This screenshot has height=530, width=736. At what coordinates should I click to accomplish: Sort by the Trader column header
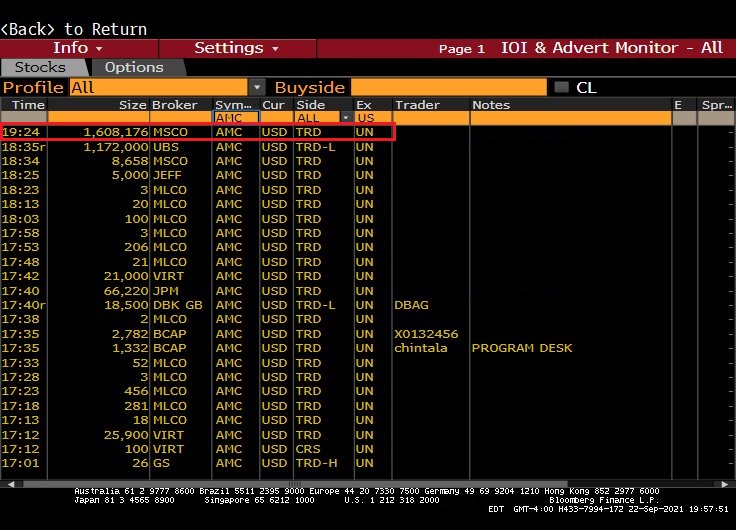tap(430, 105)
